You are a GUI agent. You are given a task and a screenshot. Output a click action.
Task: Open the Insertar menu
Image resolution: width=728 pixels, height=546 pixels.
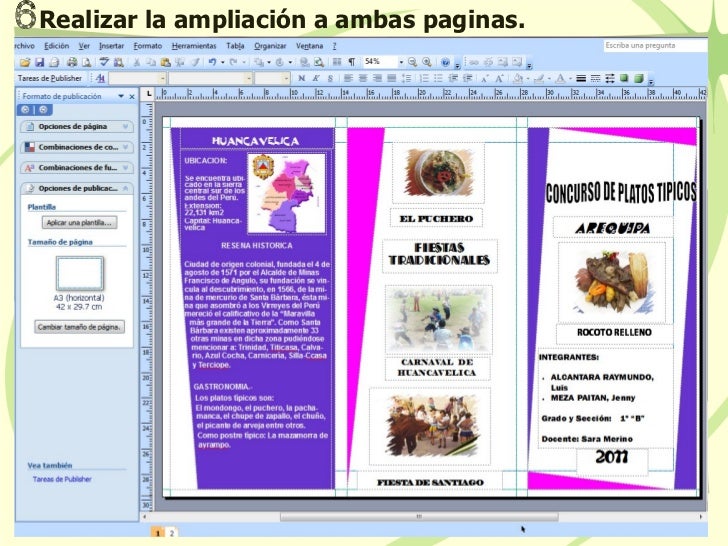tap(111, 46)
